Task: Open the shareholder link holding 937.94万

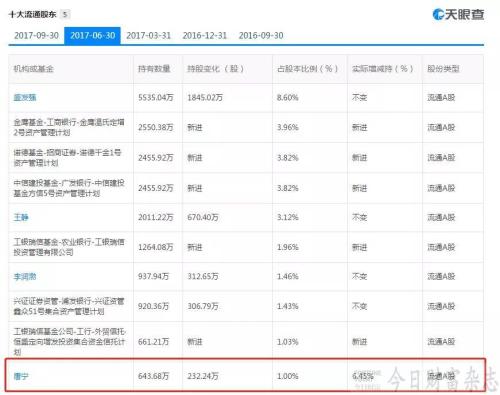Action: (25, 276)
